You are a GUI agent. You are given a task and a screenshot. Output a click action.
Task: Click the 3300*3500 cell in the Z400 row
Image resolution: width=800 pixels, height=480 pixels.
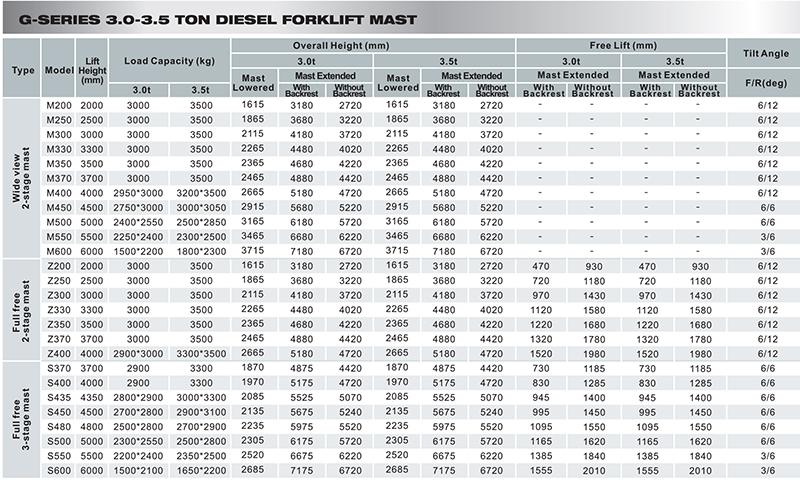tap(201, 354)
